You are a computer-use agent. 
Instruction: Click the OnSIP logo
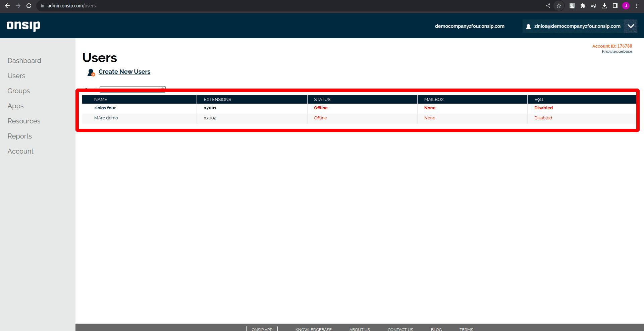click(23, 26)
